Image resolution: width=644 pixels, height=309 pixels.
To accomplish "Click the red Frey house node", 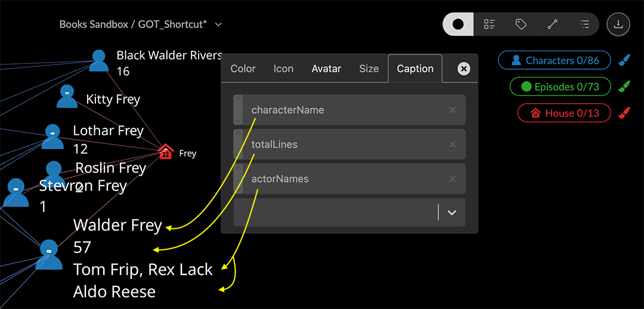I will 166,152.
